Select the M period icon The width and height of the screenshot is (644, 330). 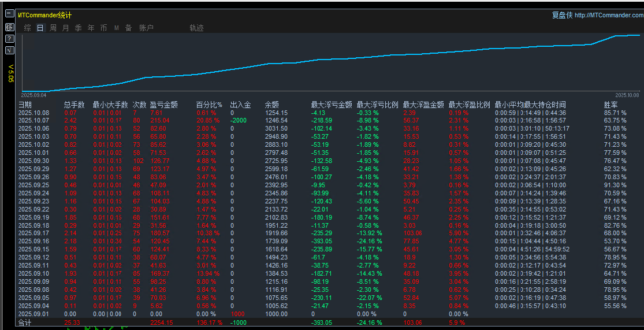(x=116, y=28)
